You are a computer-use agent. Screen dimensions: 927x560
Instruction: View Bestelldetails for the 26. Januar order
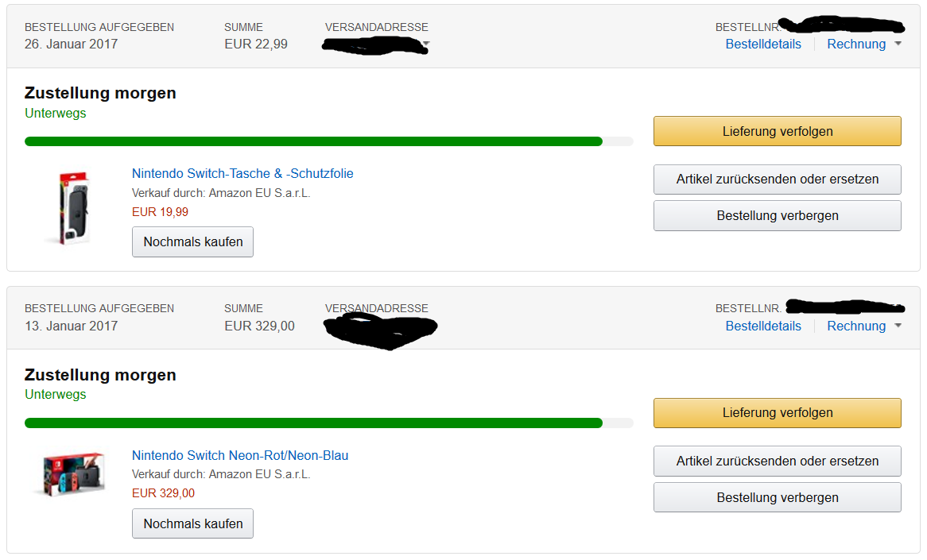(x=763, y=44)
